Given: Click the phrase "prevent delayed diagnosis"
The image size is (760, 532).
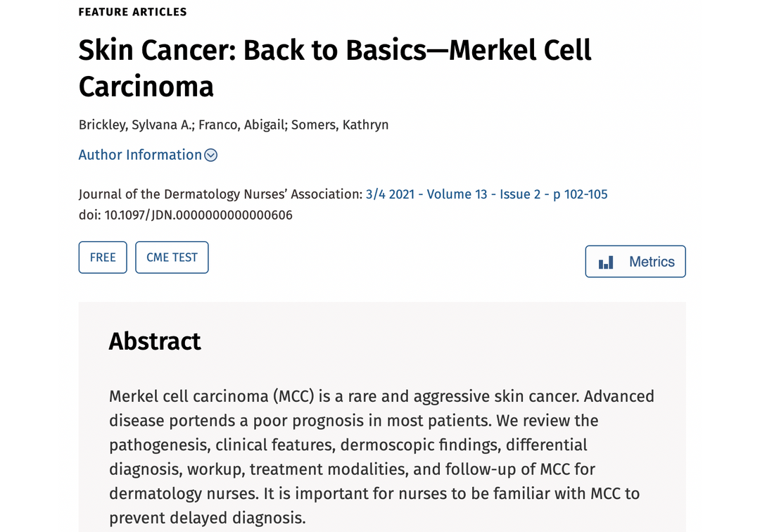Looking at the screenshot, I should 206,519.
